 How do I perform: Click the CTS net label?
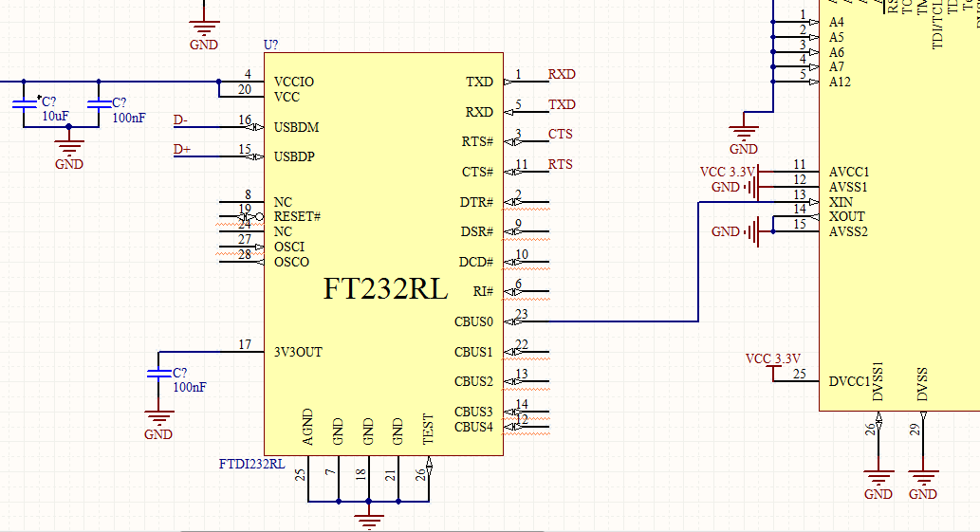pyautogui.click(x=560, y=134)
